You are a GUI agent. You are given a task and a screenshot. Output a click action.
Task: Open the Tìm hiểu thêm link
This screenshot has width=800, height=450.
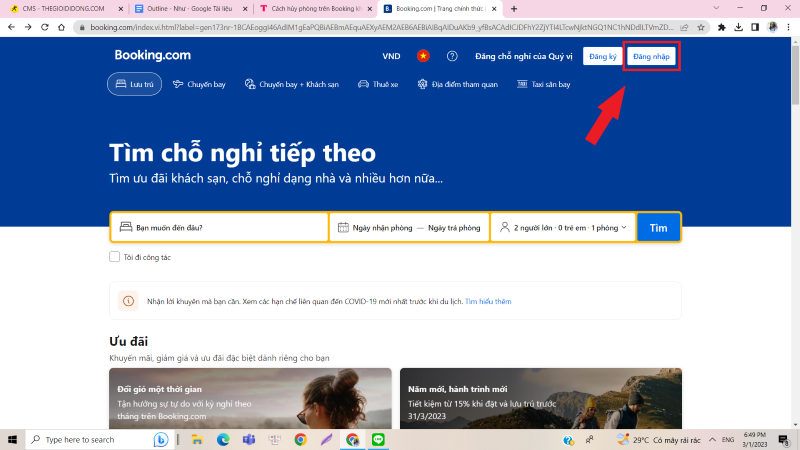pyautogui.click(x=488, y=302)
